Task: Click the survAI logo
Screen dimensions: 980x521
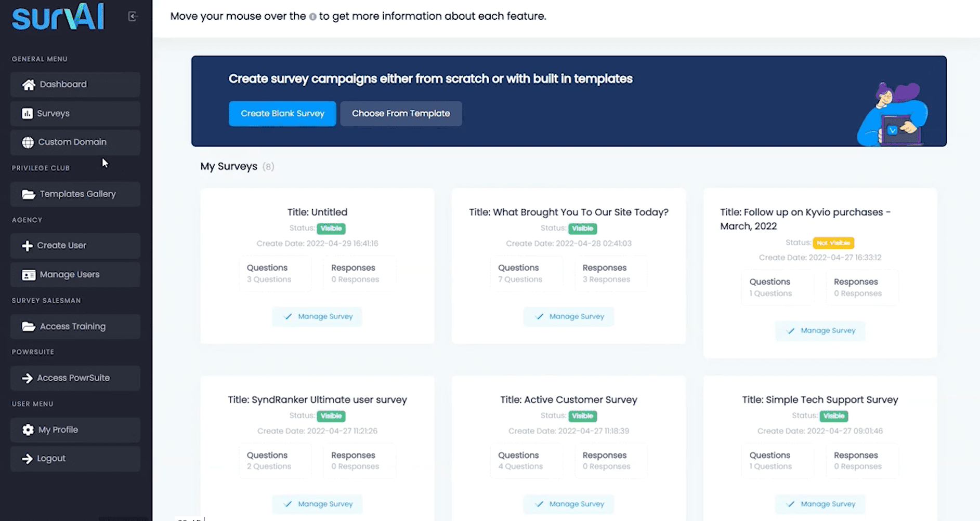Action: (x=58, y=17)
